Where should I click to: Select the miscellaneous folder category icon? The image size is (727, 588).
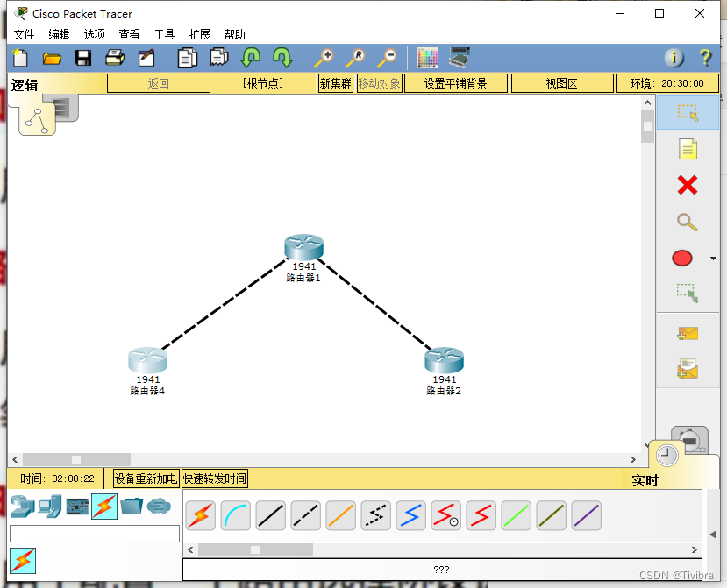(132, 506)
